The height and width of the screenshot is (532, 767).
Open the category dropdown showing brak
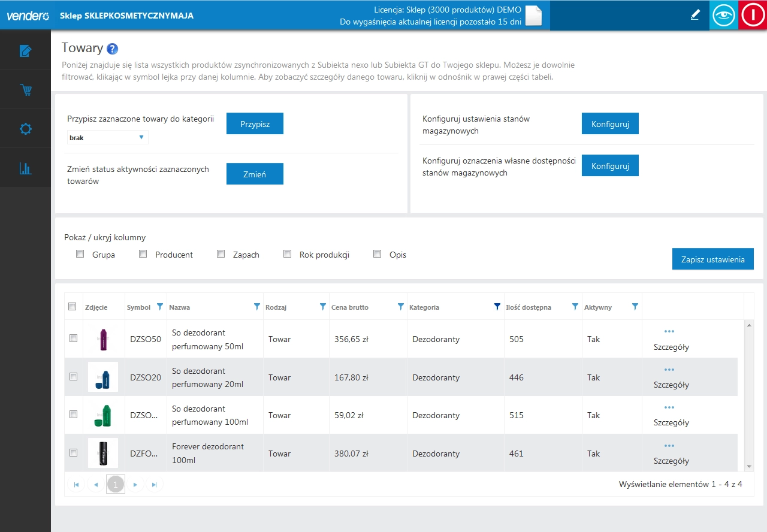tap(107, 138)
